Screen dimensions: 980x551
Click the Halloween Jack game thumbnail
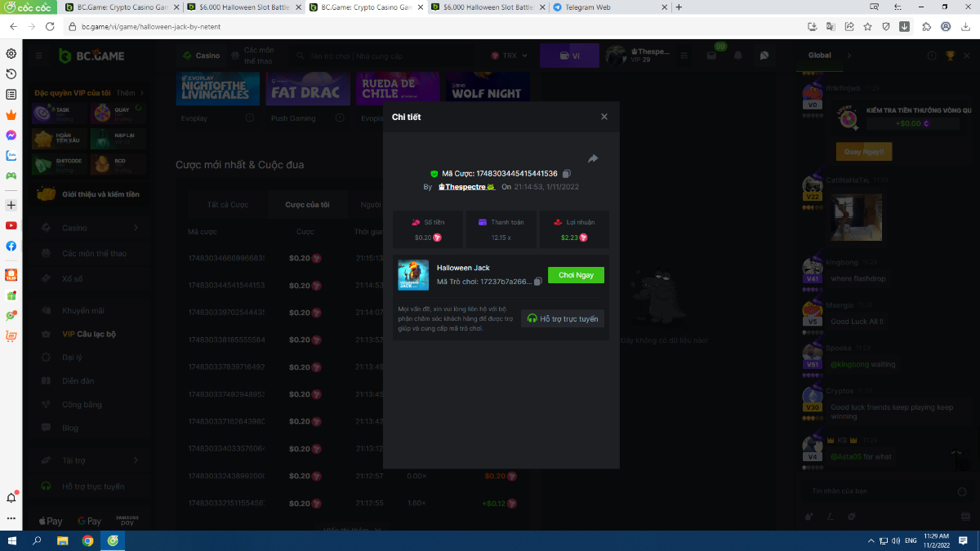click(x=413, y=275)
